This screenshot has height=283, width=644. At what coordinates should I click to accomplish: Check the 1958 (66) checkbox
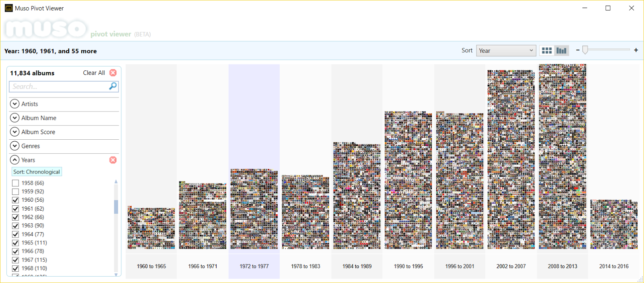pyautogui.click(x=15, y=183)
